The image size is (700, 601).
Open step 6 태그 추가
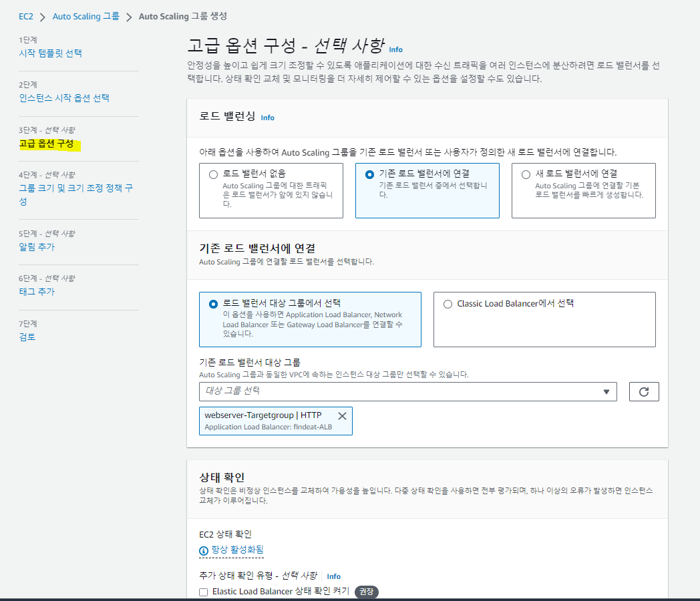coord(37,291)
